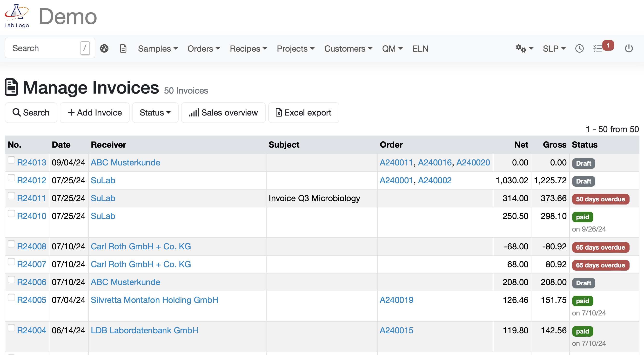Screen dimensions: 644x355
Task: Check the box for invoice R24013
Action: click(11, 160)
